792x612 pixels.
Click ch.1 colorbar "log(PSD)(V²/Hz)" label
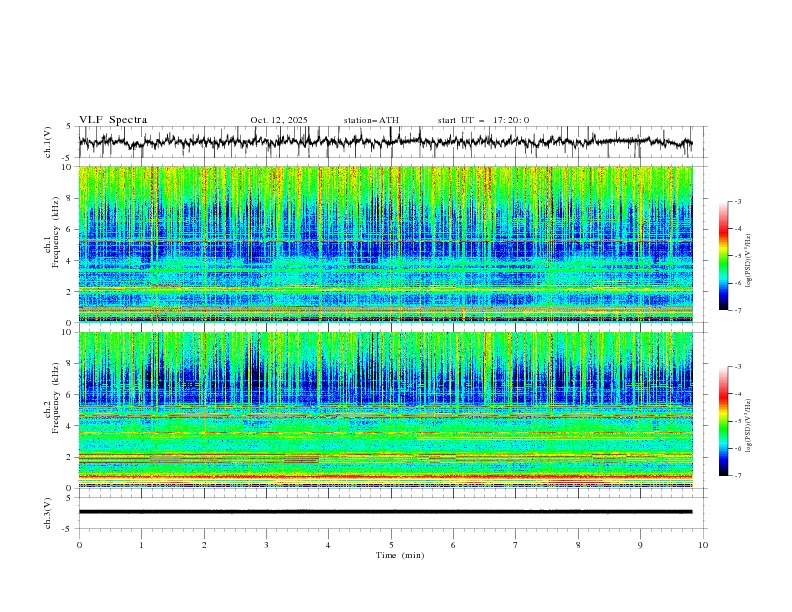[x=750, y=261]
